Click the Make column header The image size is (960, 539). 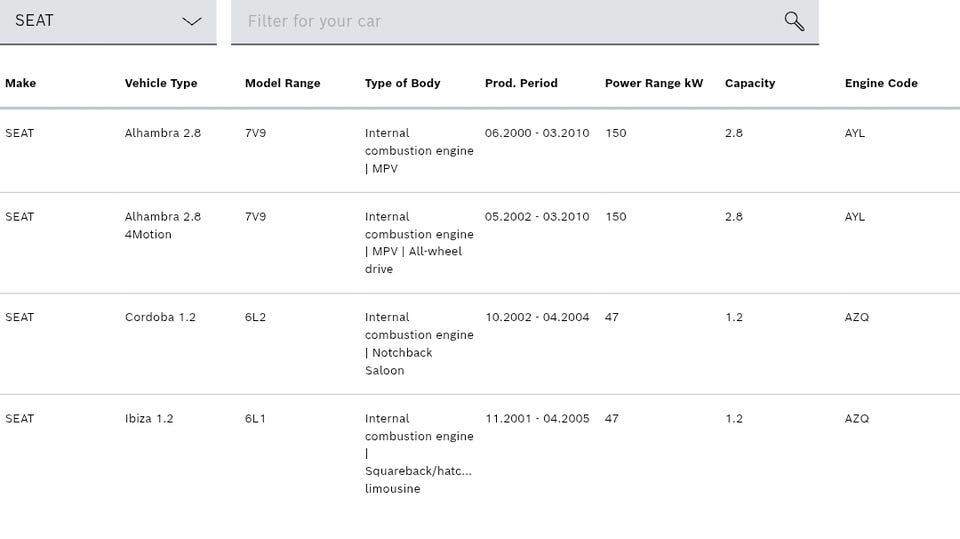click(x=20, y=83)
